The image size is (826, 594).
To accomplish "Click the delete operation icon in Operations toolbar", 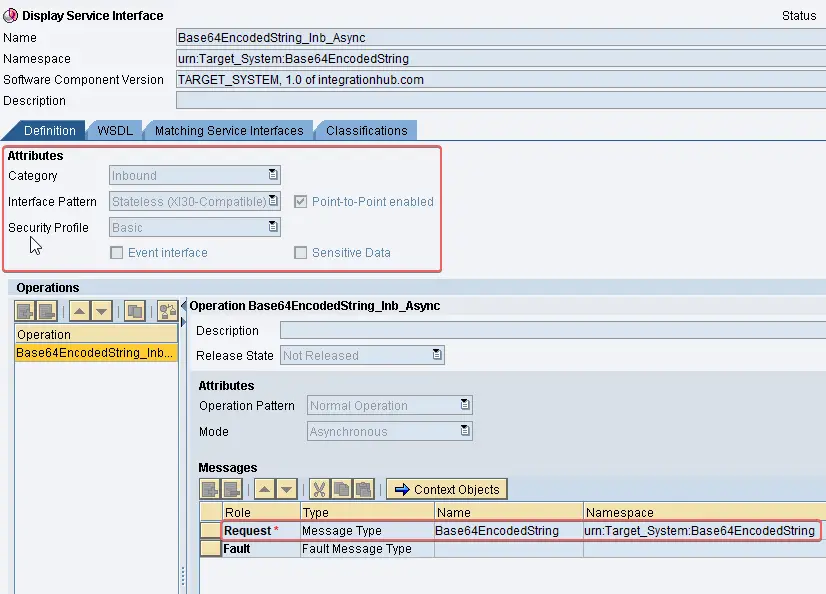I will pyautogui.click(x=47, y=311).
